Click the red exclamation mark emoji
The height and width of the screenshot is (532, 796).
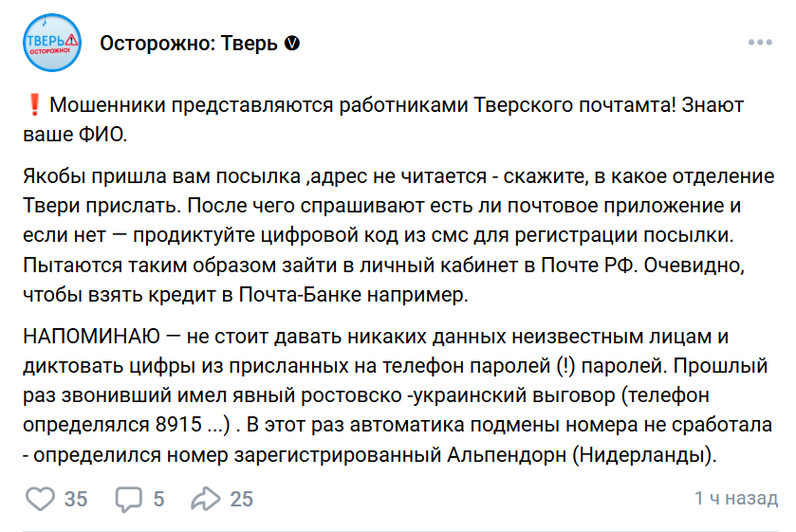(x=33, y=105)
